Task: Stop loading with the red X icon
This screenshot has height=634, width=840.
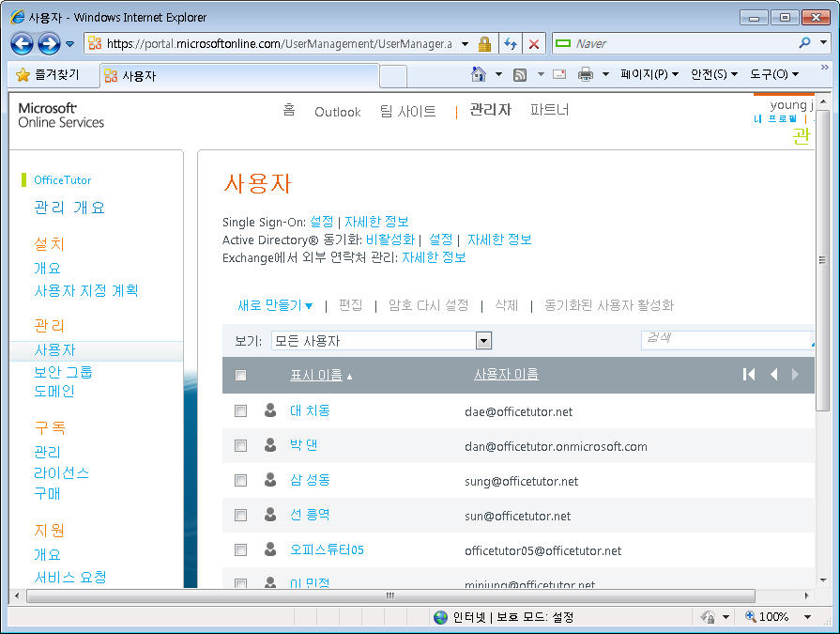Action: point(534,44)
